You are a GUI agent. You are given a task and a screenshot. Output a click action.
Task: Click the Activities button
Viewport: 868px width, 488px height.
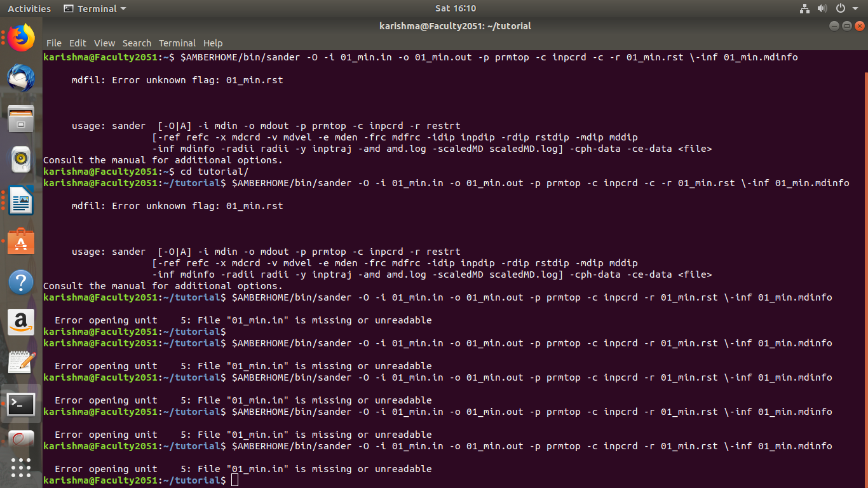(29, 9)
